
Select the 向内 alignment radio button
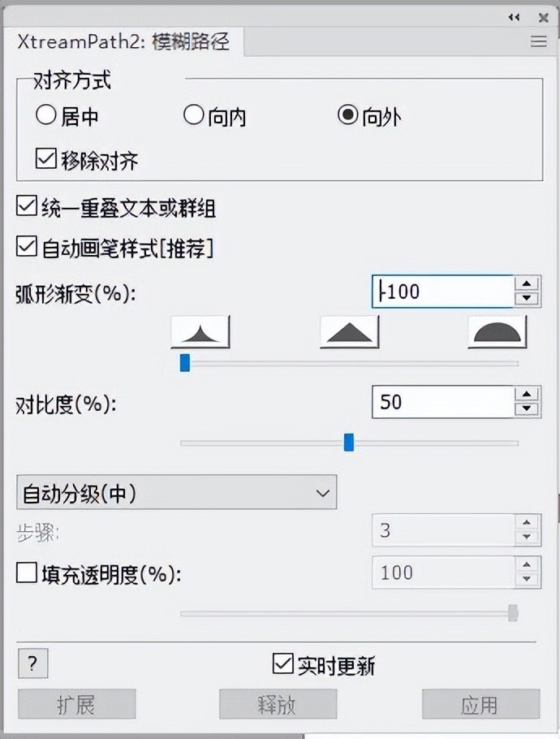point(193,115)
